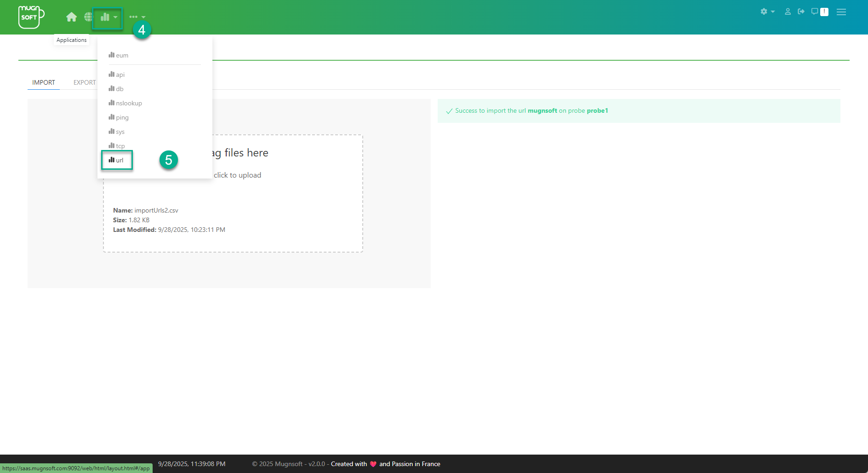This screenshot has height=473, width=868.
Task: Open the hamburger menu
Action: 841,12
